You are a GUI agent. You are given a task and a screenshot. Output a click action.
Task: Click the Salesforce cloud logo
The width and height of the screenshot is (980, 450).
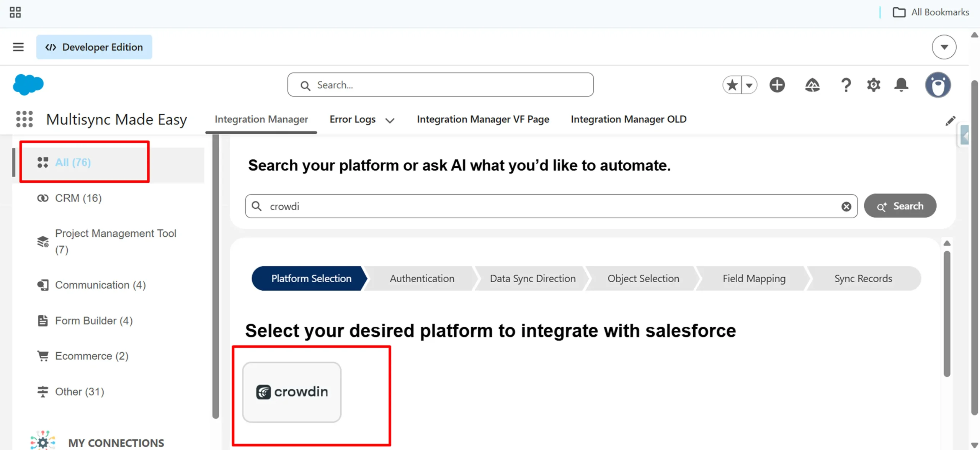tap(28, 84)
